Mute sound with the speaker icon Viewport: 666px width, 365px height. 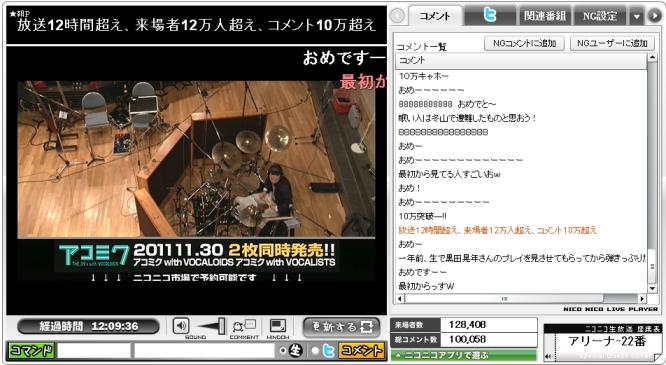pos(181,326)
